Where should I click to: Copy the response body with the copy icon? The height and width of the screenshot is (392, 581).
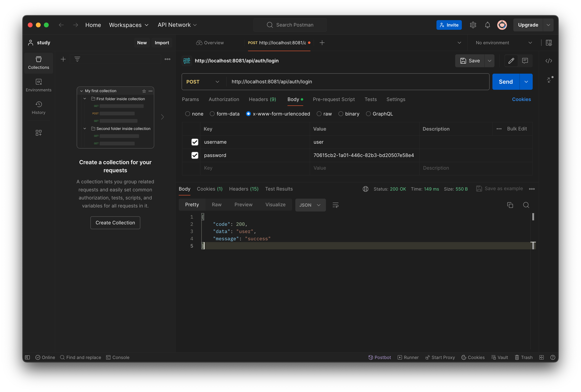pyautogui.click(x=510, y=205)
